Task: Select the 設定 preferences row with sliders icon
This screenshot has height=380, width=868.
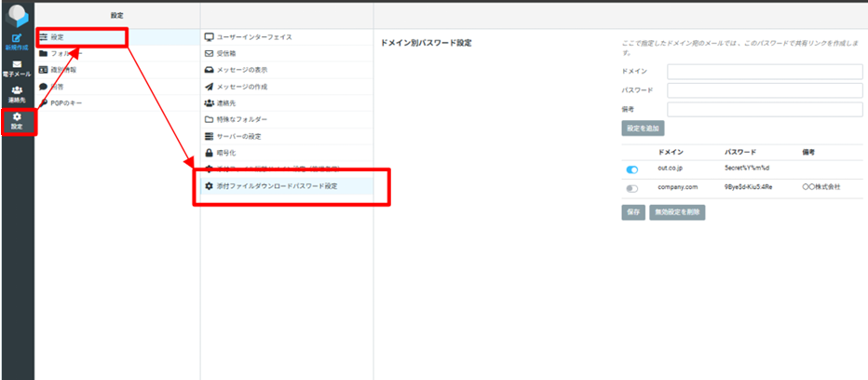Action: [118, 37]
